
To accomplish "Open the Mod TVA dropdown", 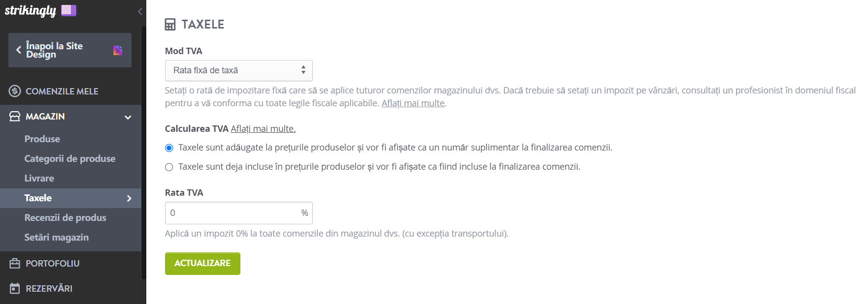I will point(239,70).
